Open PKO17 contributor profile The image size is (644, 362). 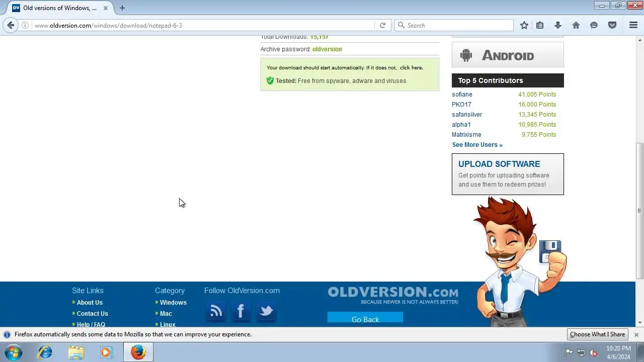461,105
